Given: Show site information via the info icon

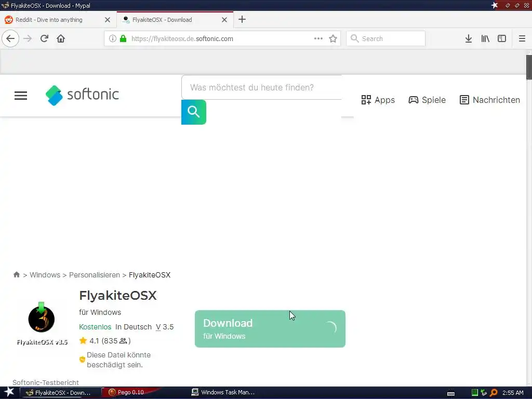Looking at the screenshot, I should [113, 38].
